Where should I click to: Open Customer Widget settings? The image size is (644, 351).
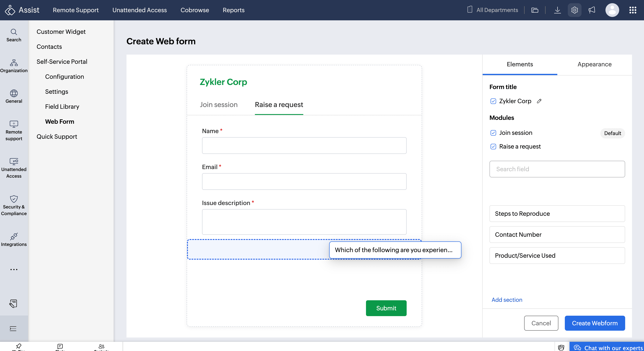click(61, 32)
